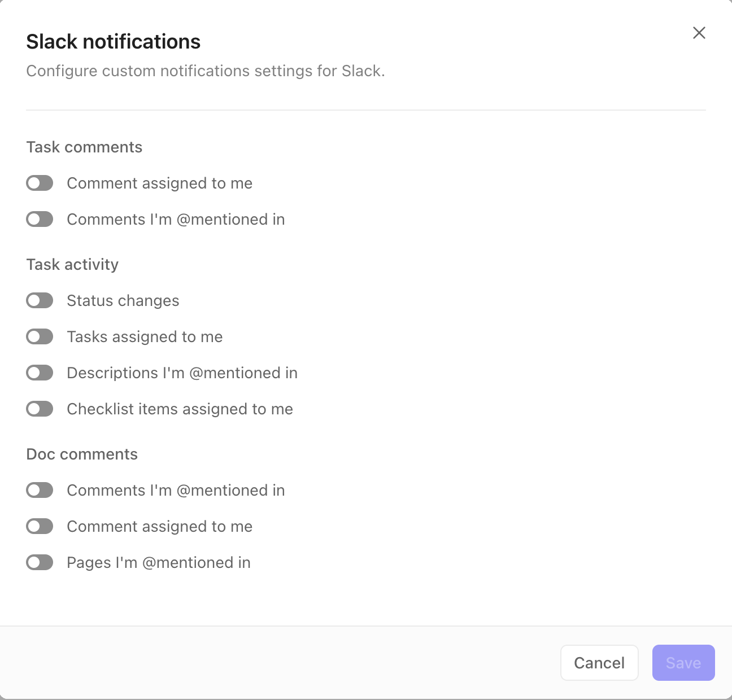
Task: Turn on the Status changes toggle
Action: tap(40, 300)
